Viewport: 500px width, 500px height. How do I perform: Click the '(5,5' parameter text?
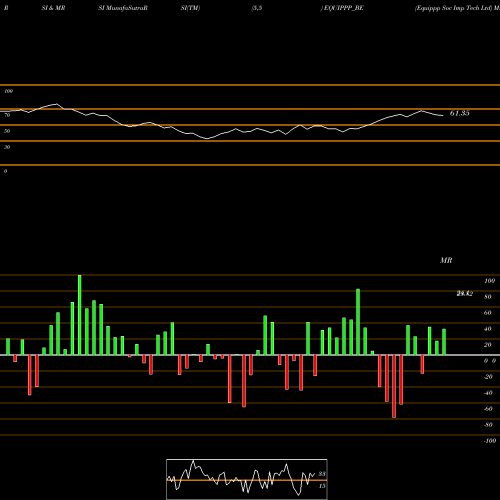click(x=257, y=8)
